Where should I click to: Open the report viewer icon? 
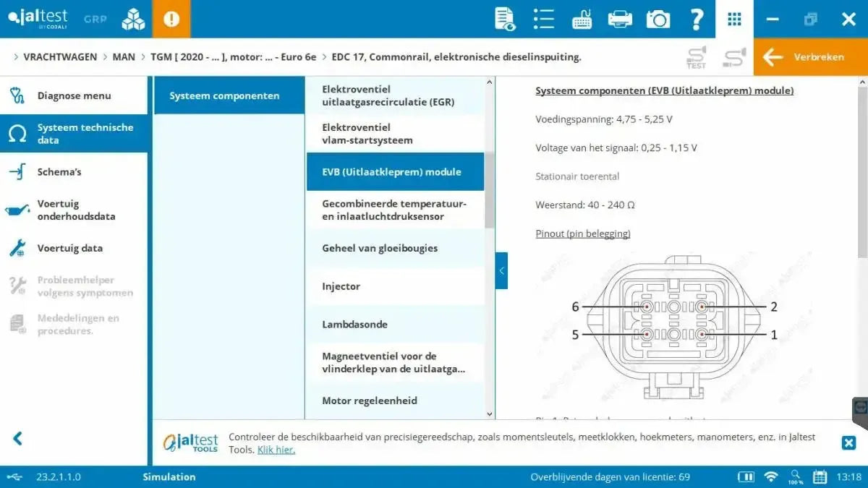click(504, 19)
